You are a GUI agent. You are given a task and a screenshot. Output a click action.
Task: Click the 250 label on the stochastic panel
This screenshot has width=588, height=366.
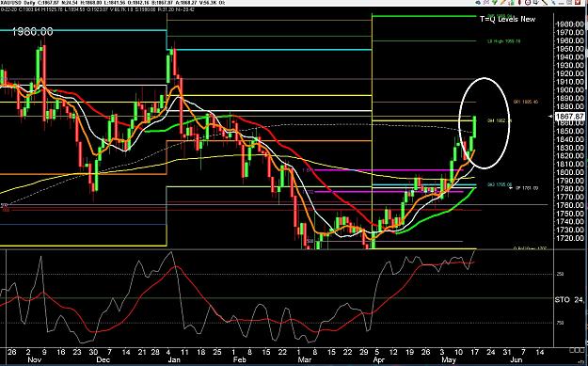click(560, 274)
